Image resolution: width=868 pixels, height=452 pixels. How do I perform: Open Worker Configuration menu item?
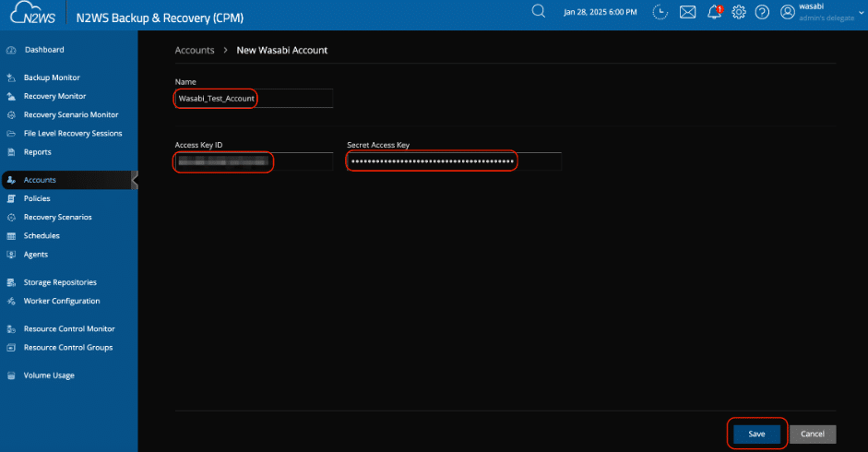62,302
